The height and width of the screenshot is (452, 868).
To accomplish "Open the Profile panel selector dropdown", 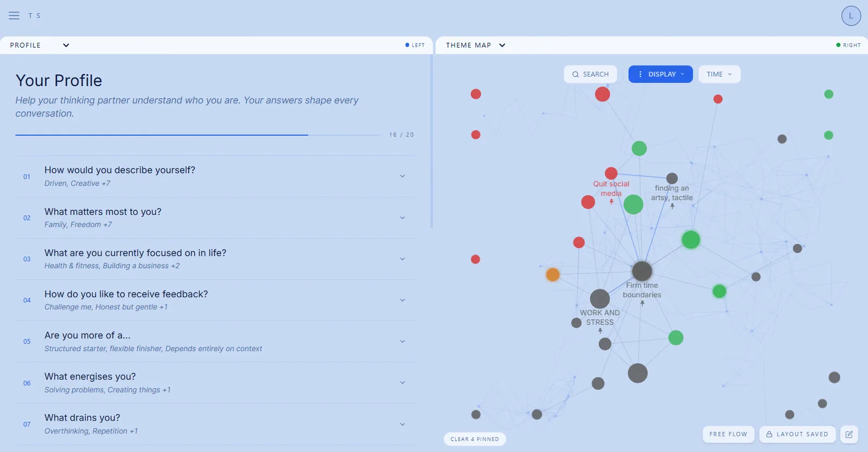I will click(x=40, y=45).
